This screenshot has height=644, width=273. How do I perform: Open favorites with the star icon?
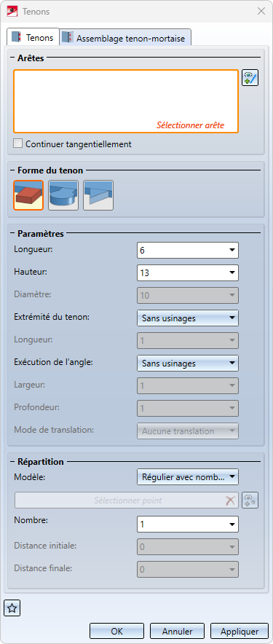(x=12, y=608)
